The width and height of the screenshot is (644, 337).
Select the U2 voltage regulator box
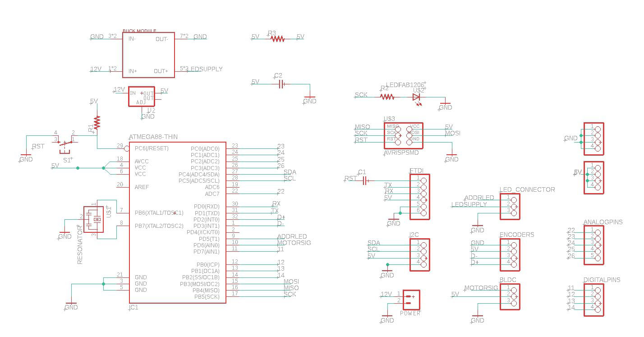pyautogui.click(x=142, y=97)
